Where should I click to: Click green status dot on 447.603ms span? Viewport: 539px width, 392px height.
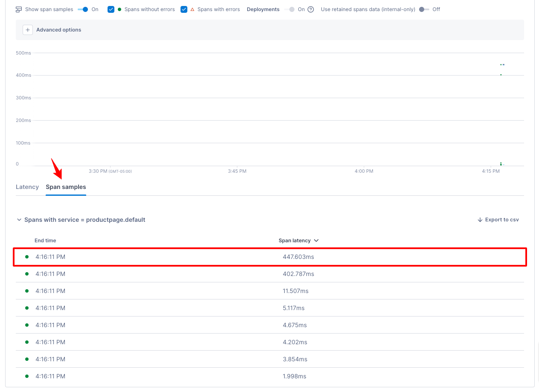[x=27, y=257]
